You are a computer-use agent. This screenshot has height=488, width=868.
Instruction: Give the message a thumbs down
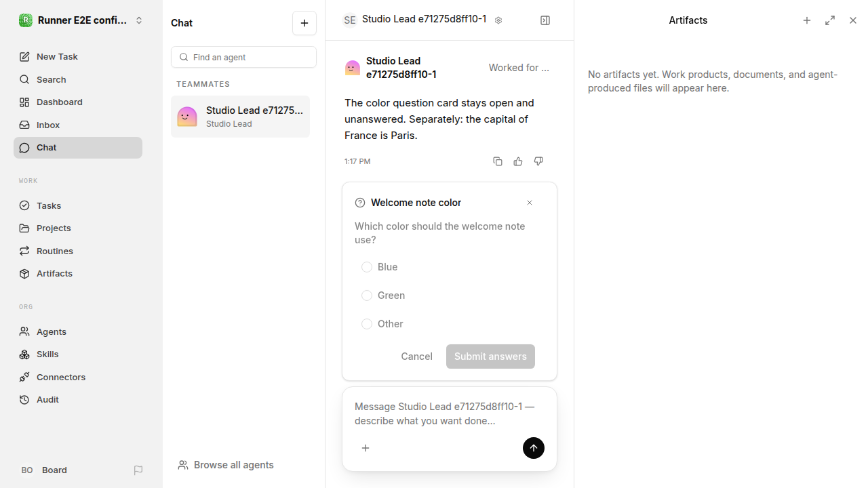coord(538,161)
